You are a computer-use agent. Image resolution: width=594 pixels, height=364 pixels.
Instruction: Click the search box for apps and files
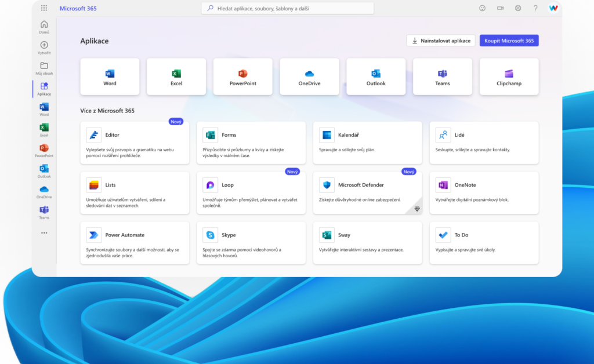tap(288, 8)
